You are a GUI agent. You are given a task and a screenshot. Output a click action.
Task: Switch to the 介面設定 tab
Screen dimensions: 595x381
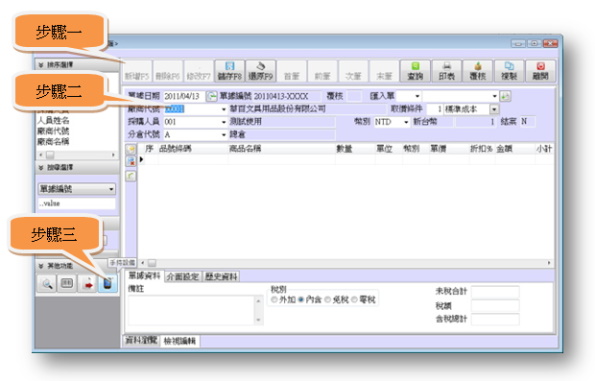tap(183, 277)
